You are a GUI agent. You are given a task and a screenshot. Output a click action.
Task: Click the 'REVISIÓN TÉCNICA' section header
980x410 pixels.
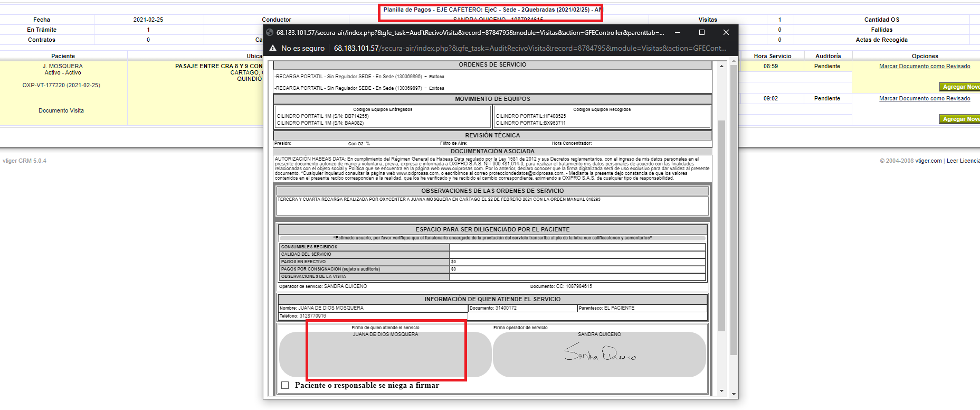point(492,135)
